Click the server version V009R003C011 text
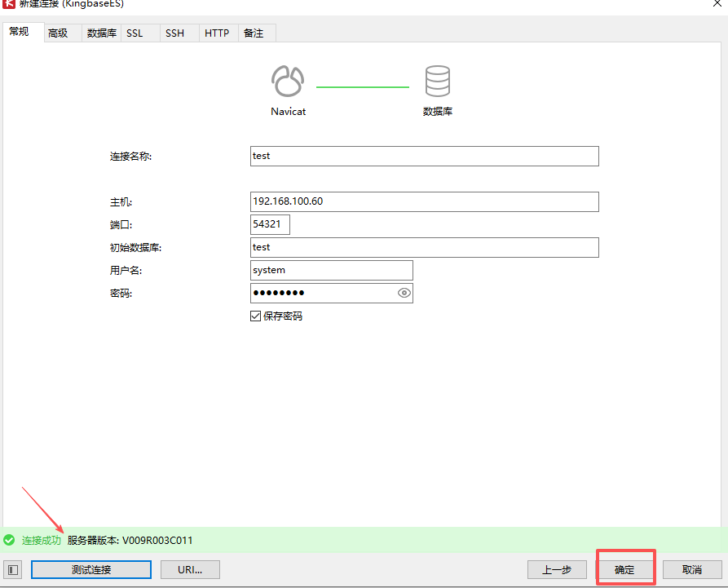The image size is (728, 588). 157,540
